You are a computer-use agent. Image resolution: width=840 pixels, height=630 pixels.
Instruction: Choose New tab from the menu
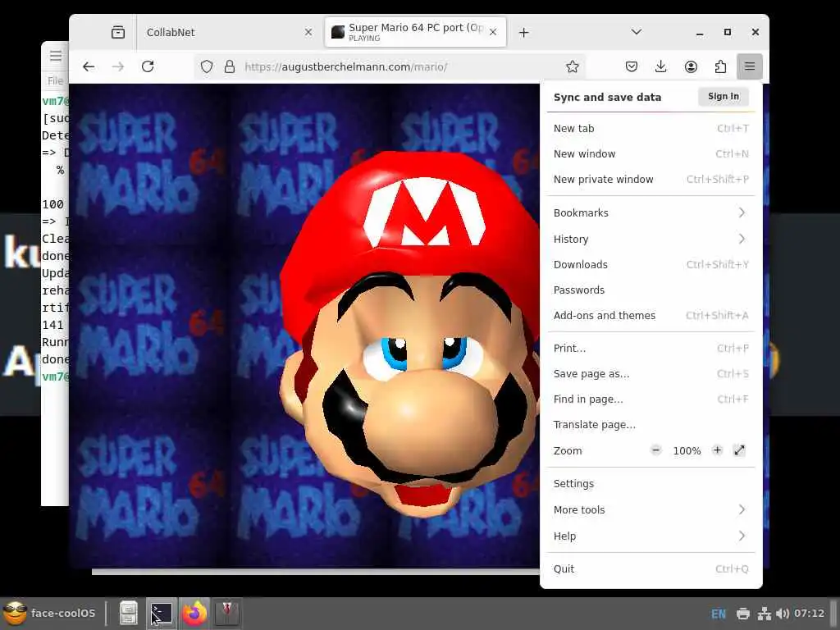tap(651, 129)
